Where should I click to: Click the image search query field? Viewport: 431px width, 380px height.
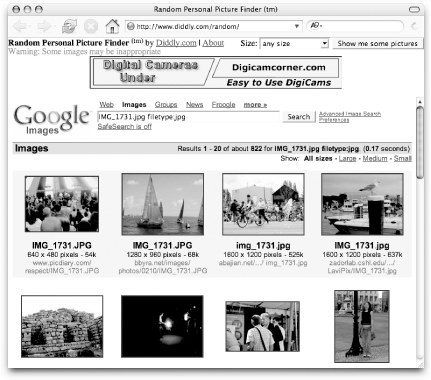[x=188, y=117]
